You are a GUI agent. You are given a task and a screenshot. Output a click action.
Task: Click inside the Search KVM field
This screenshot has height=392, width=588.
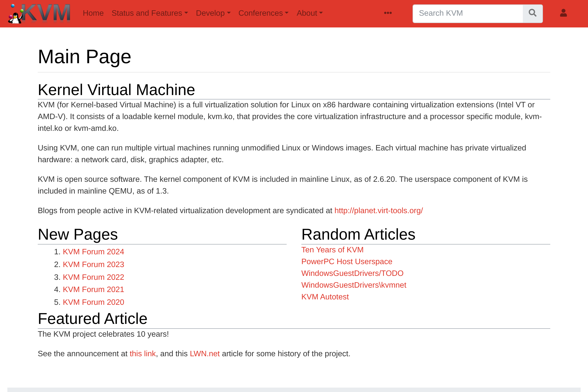[x=467, y=13]
